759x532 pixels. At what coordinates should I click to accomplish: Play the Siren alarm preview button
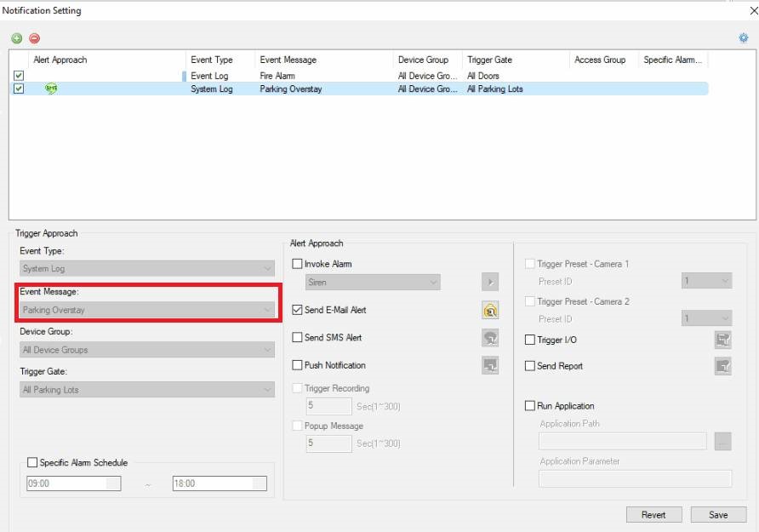coord(490,282)
